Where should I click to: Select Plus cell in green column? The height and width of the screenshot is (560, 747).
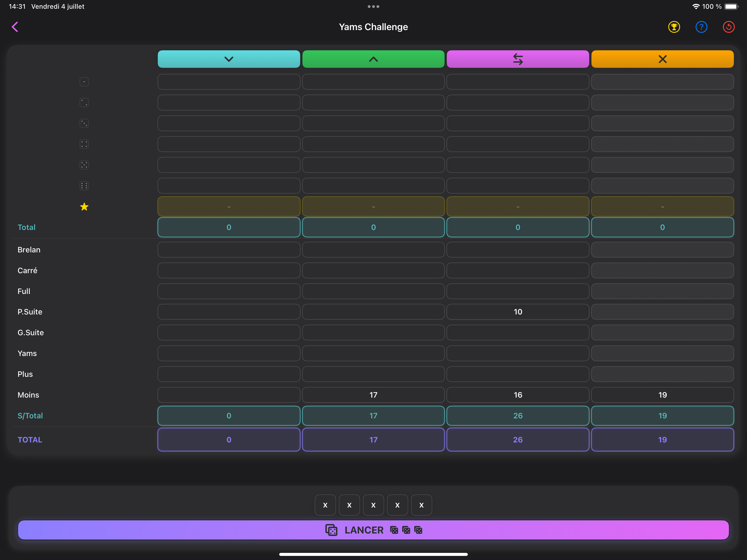373,374
